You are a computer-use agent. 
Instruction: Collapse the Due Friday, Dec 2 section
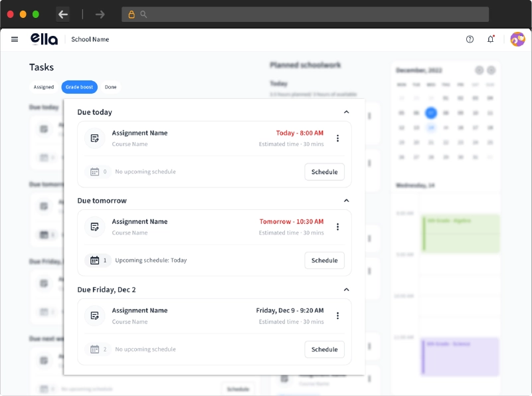click(346, 290)
